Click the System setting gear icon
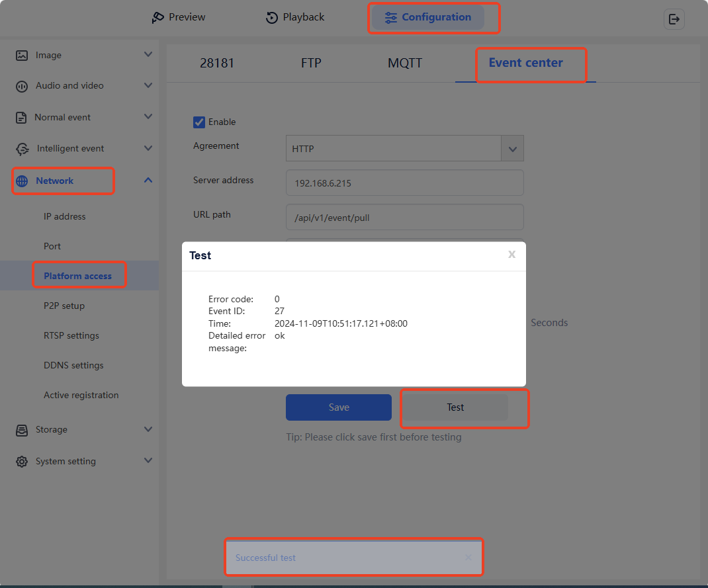 pyautogui.click(x=22, y=462)
